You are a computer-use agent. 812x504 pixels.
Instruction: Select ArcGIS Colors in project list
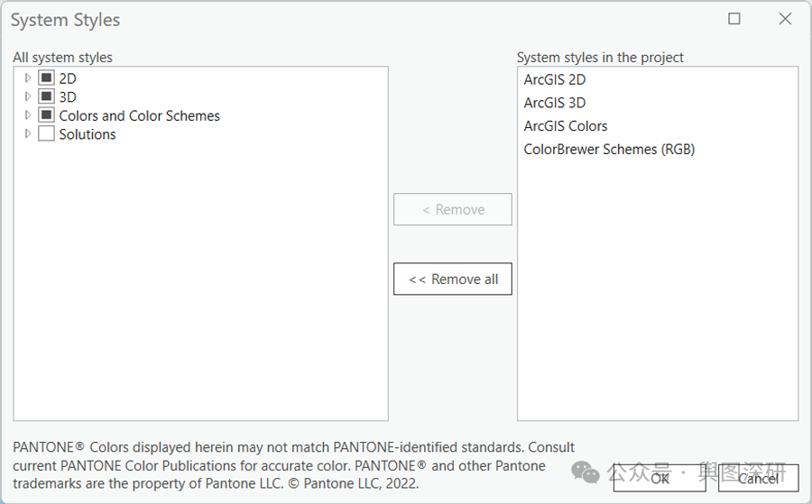pyautogui.click(x=566, y=126)
